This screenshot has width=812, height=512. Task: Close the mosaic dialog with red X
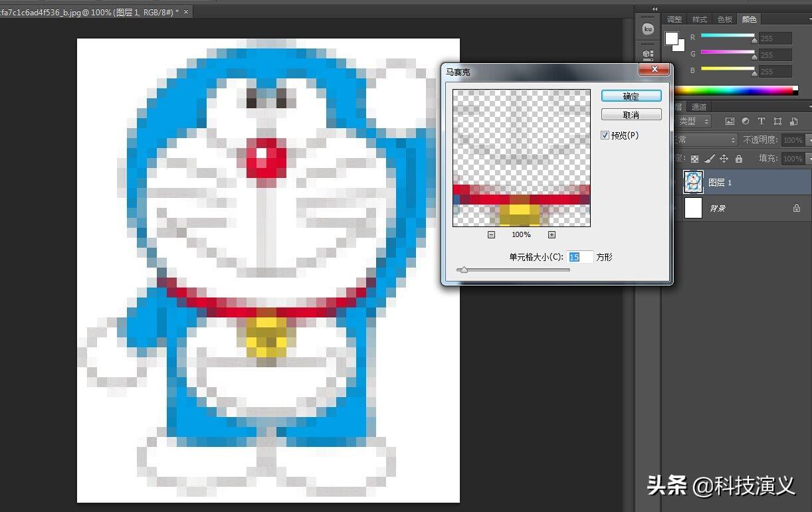[x=655, y=70]
